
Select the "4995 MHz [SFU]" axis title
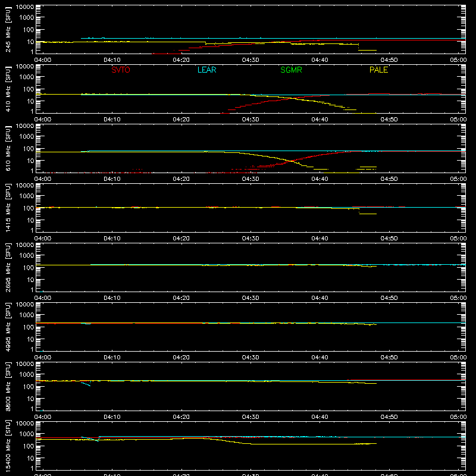(x=8, y=327)
